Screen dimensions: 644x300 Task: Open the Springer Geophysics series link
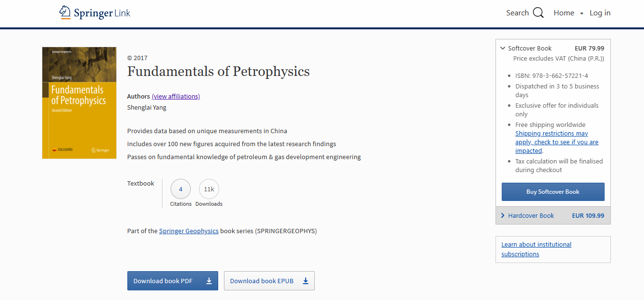point(189,231)
